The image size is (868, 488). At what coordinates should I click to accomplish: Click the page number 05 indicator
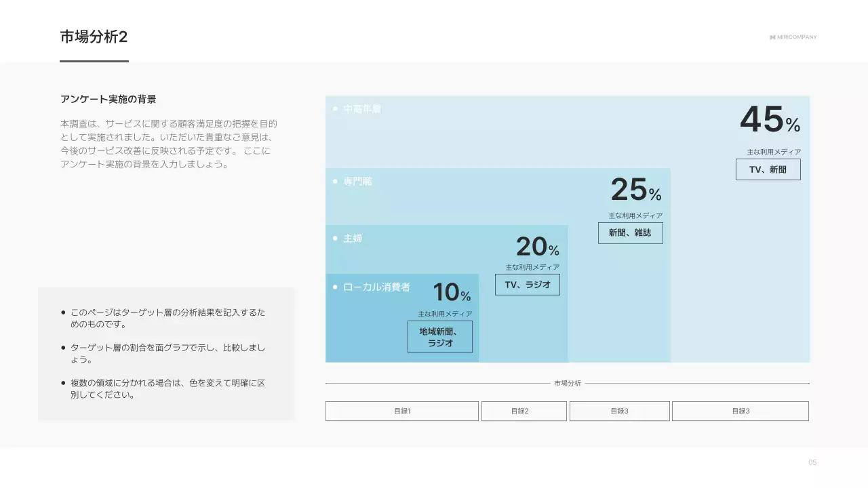pyautogui.click(x=811, y=463)
